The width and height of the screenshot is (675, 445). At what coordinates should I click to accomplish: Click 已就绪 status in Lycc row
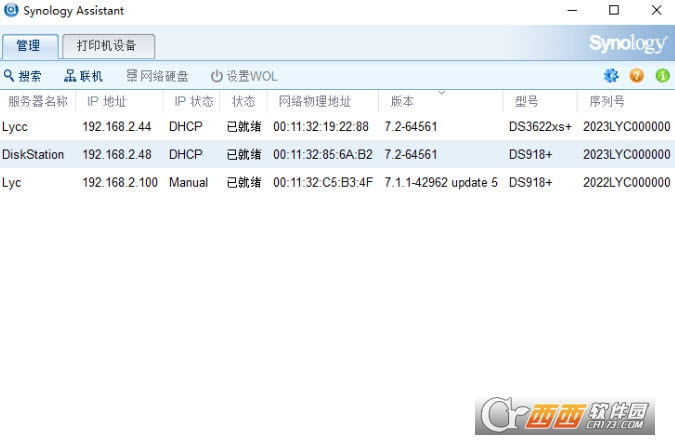point(244,127)
